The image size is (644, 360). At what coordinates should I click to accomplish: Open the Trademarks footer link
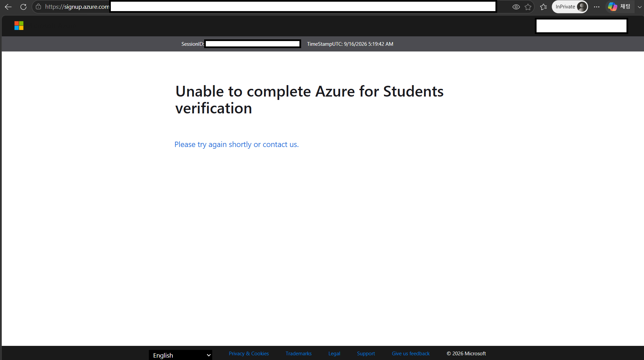pos(298,354)
